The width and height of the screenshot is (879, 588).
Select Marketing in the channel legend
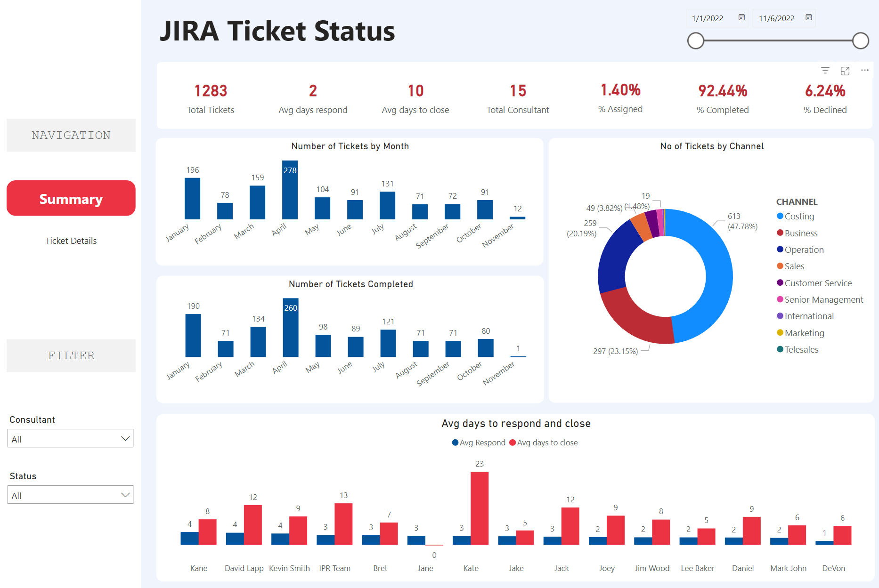point(801,333)
